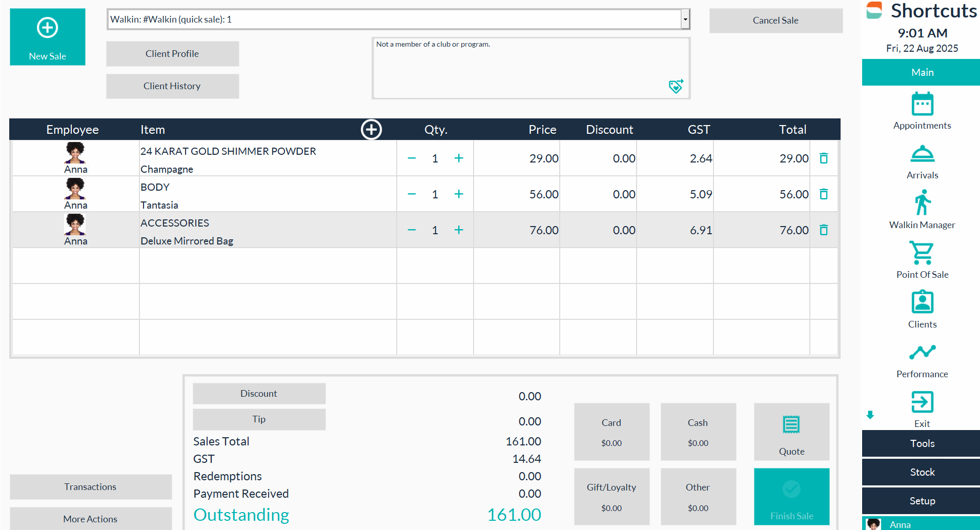The width and height of the screenshot is (980, 530).
Task: Open the Tools section
Action: tap(921, 443)
